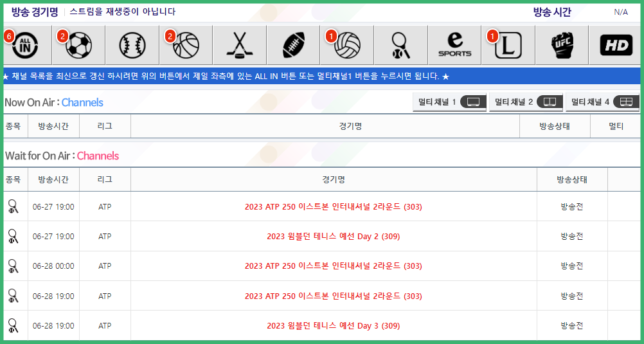Pick the American football category icon

pos(293,45)
